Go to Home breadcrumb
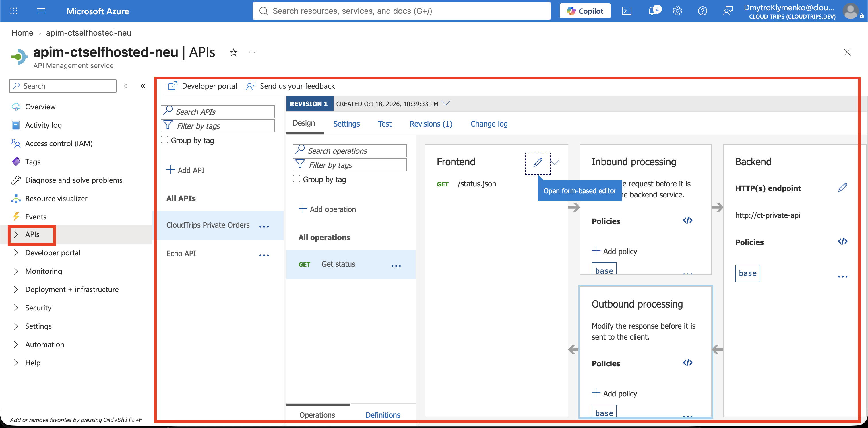 coord(22,33)
